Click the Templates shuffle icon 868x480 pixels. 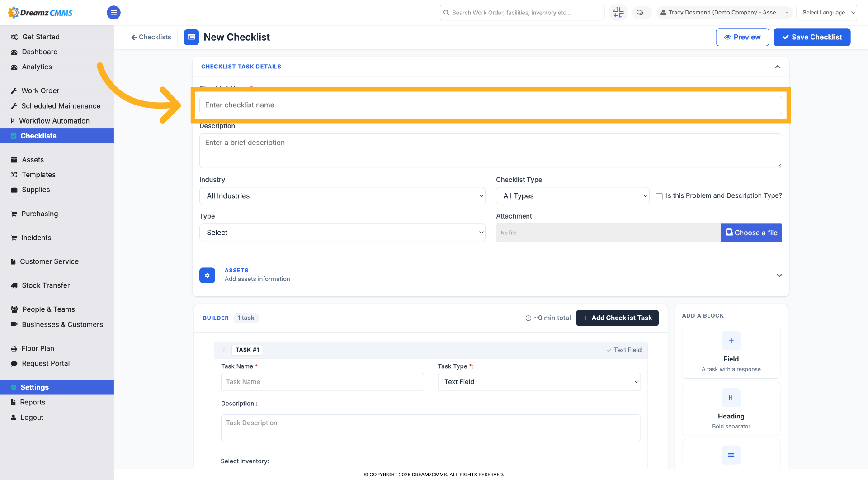click(x=14, y=175)
